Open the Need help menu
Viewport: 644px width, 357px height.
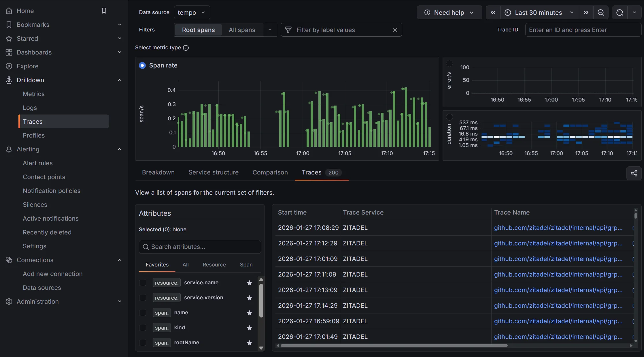(x=449, y=12)
